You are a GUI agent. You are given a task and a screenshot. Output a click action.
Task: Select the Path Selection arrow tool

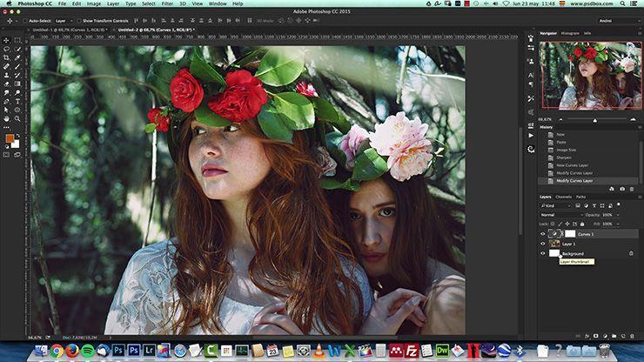6,110
